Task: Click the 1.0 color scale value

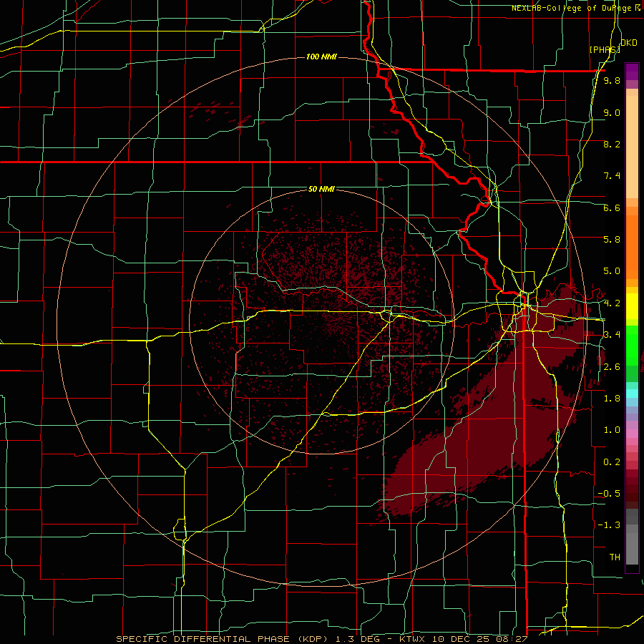Action: click(612, 430)
